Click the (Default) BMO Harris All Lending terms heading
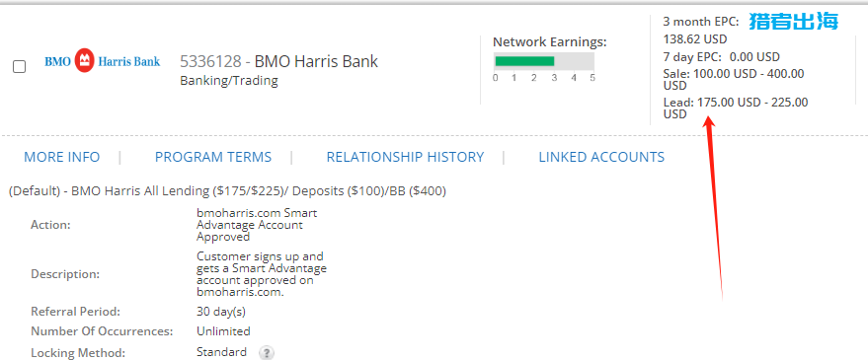 pos(227,191)
